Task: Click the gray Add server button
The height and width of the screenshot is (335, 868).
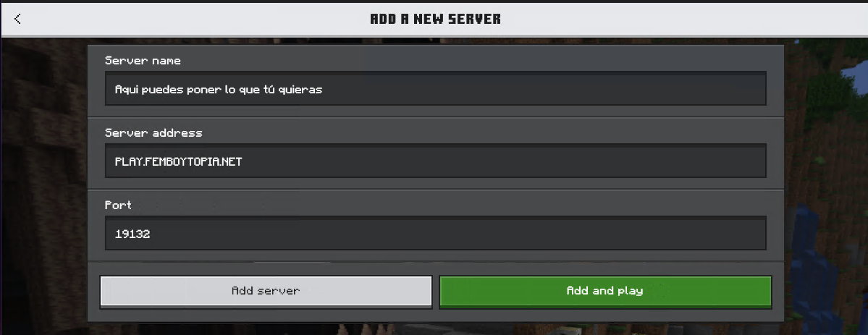Action: click(266, 292)
